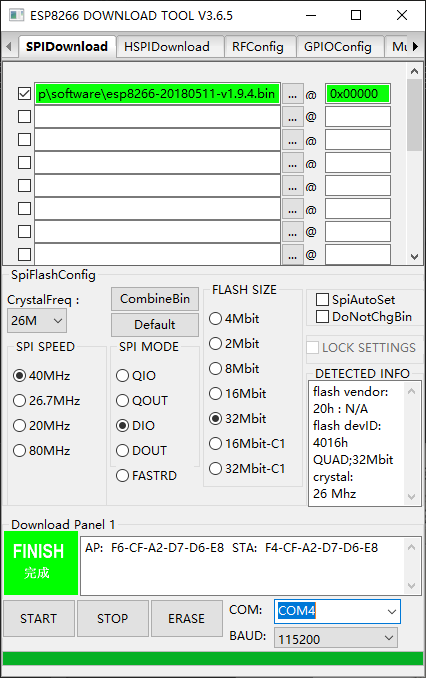The image size is (426, 678).
Task: Click the ERASE button
Action: [x=186, y=618]
